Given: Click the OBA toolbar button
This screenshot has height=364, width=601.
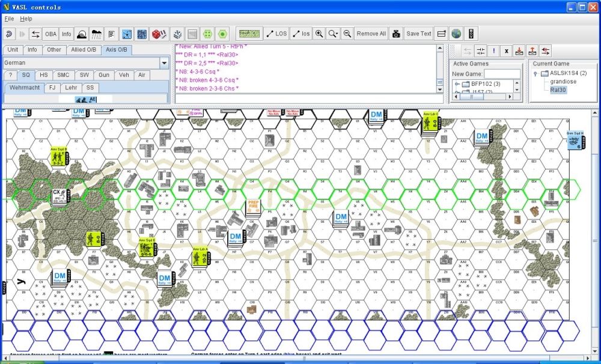Looking at the screenshot, I should point(50,34).
